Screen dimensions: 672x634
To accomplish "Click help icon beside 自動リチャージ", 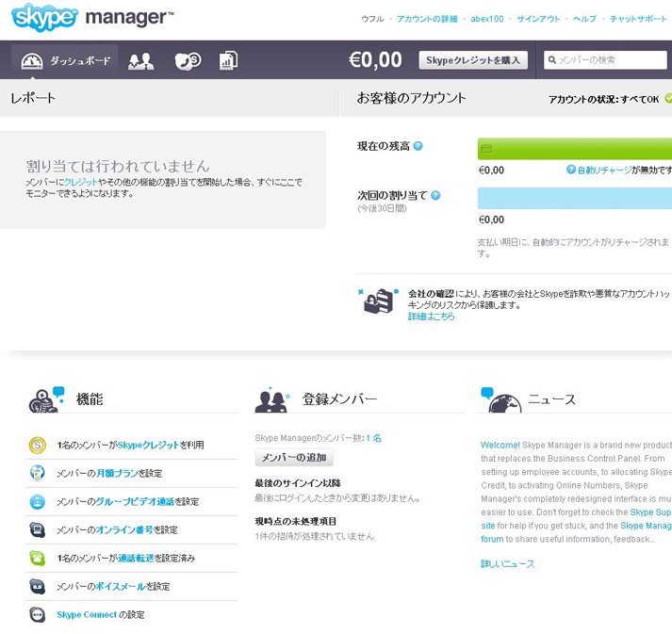I will pyautogui.click(x=571, y=170).
